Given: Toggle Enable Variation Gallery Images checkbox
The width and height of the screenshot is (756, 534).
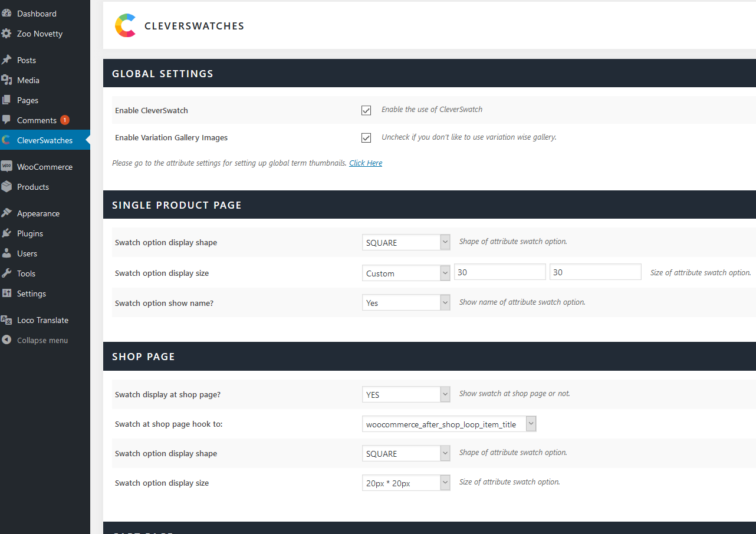Looking at the screenshot, I should pos(366,138).
